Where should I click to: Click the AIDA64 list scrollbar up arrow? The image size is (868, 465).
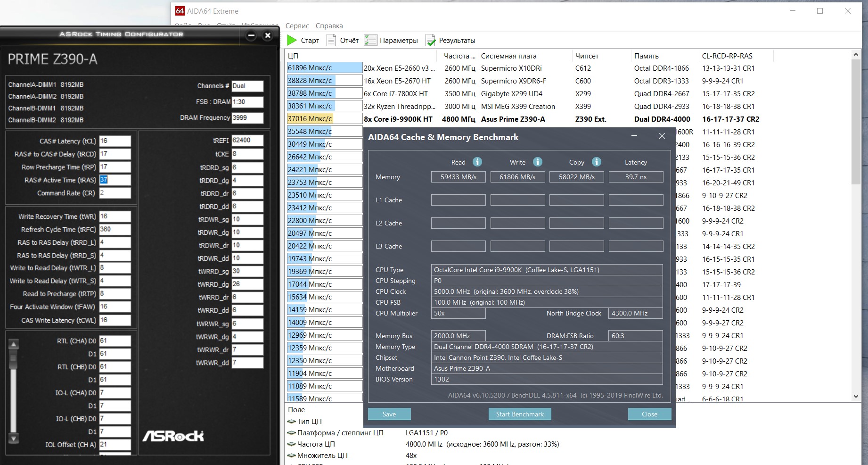[856, 55]
